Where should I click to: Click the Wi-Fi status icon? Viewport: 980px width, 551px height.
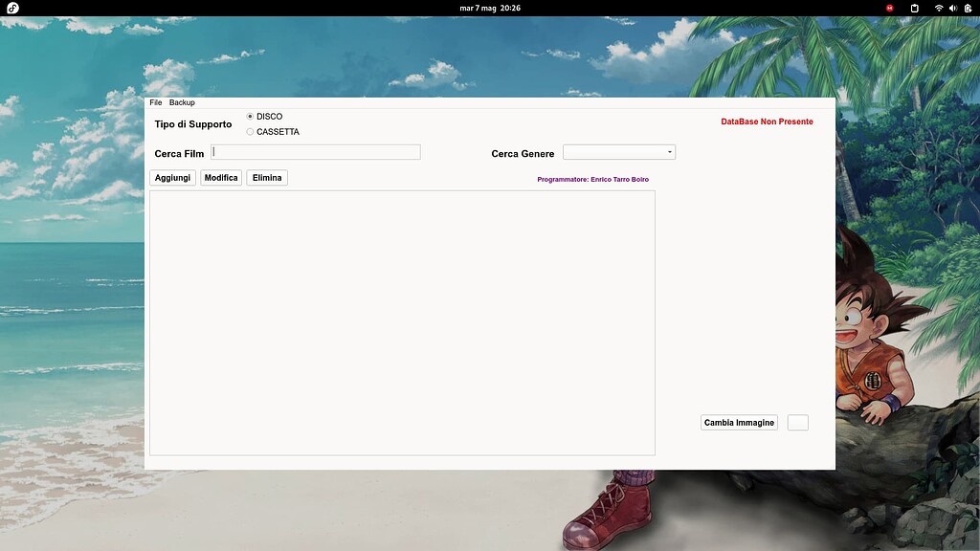pos(939,8)
